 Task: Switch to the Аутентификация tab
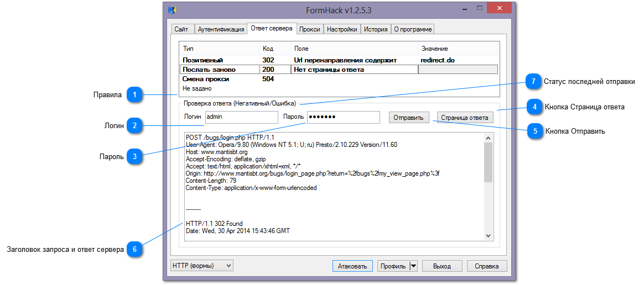[x=221, y=29]
